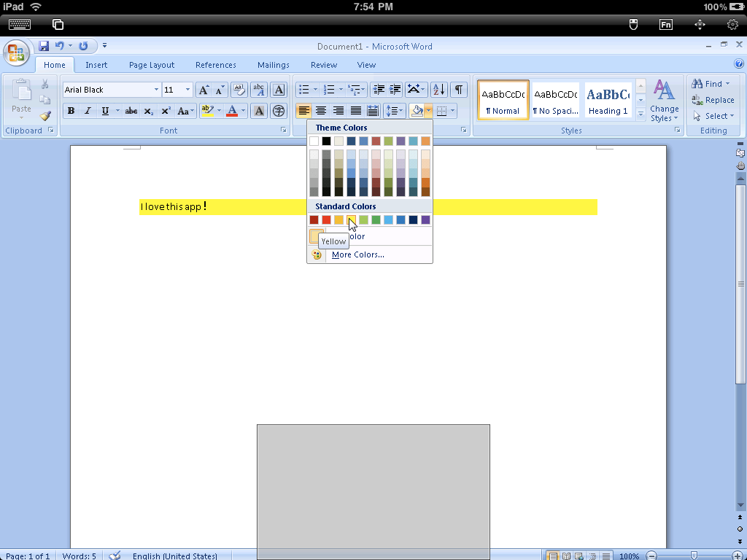Redo with the repeat arrow icon
747x560 pixels.
tap(83, 46)
